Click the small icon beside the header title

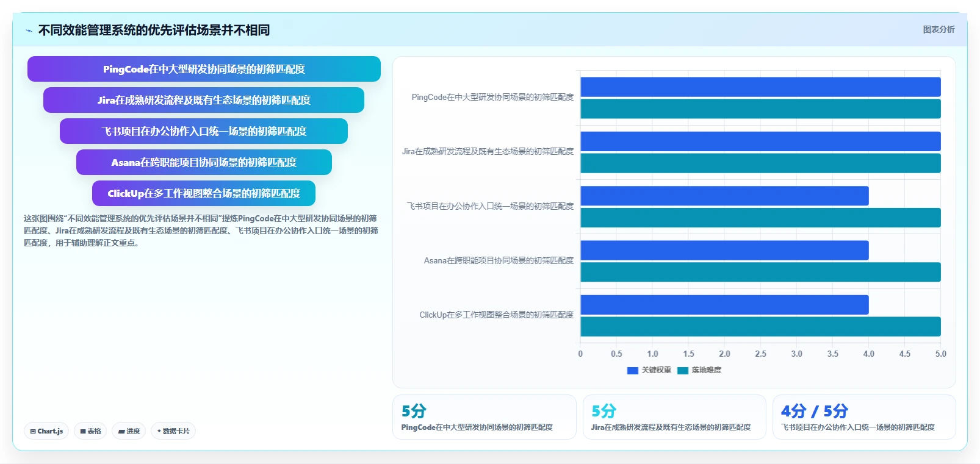[x=29, y=30]
